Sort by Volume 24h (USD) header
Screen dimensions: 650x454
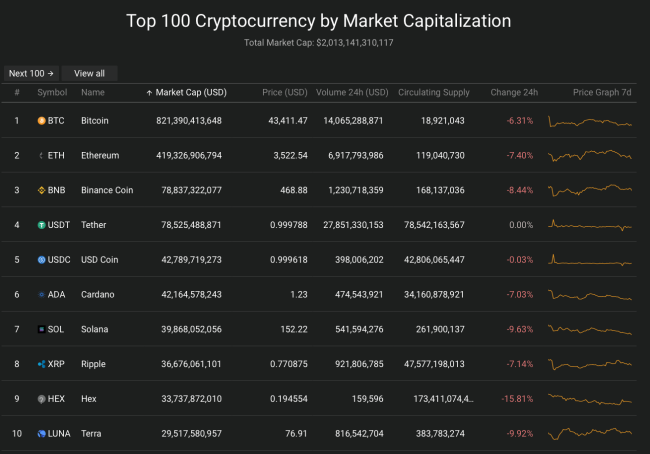(x=352, y=92)
